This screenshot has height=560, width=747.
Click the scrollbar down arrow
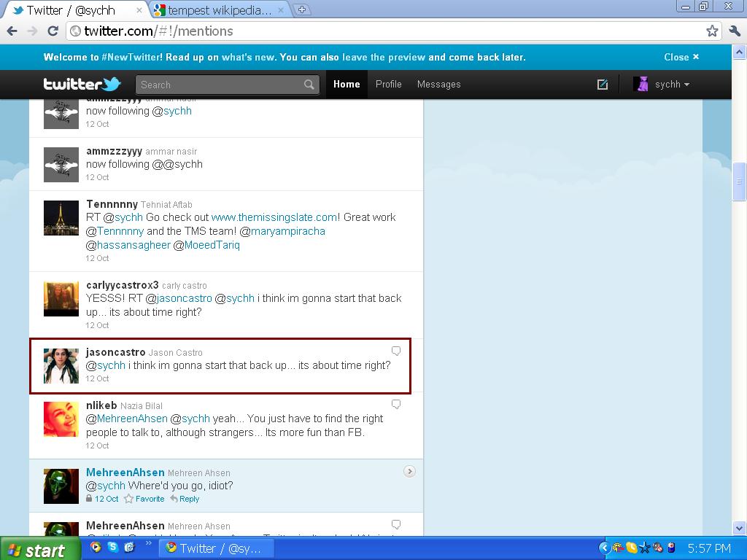tap(739, 528)
